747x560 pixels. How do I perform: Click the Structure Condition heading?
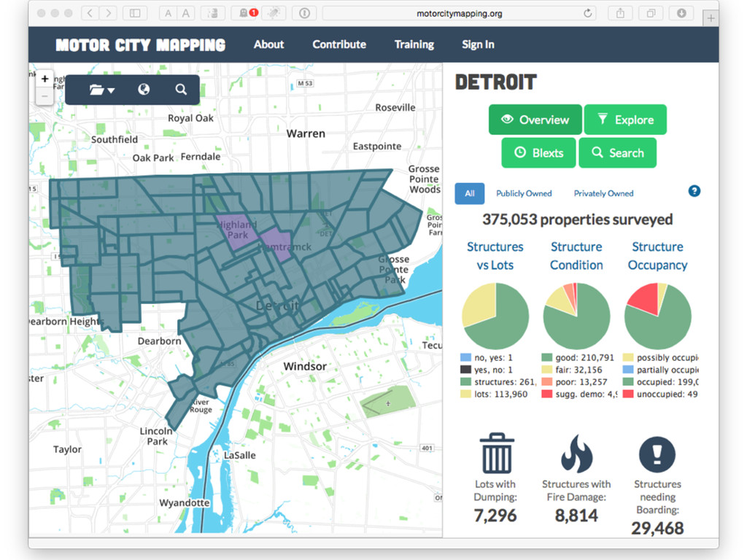point(576,256)
